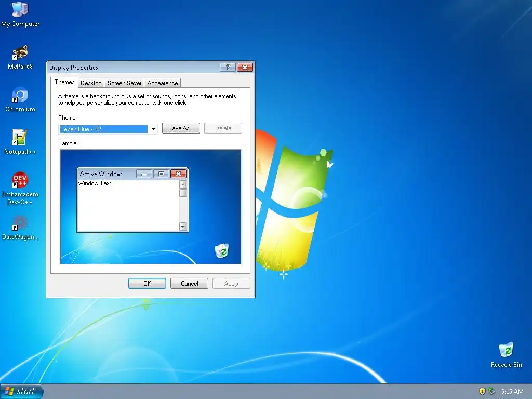Click the Display Properties title bar
532x399 pixels.
pos(151,67)
